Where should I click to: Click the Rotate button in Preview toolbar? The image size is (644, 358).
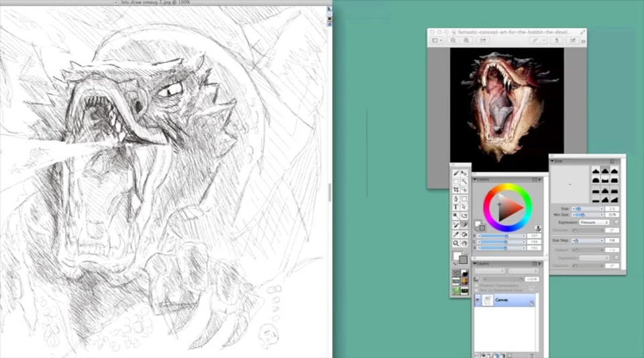click(557, 40)
